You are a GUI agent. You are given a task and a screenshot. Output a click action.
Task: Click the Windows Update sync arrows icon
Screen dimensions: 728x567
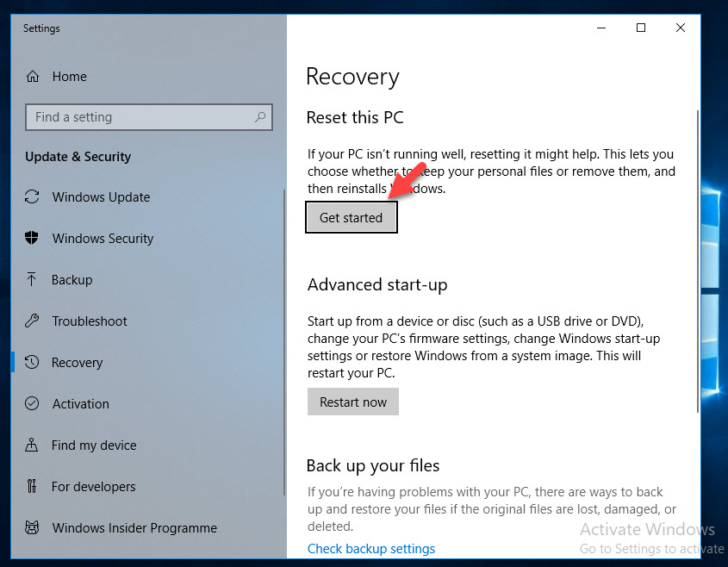32,196
